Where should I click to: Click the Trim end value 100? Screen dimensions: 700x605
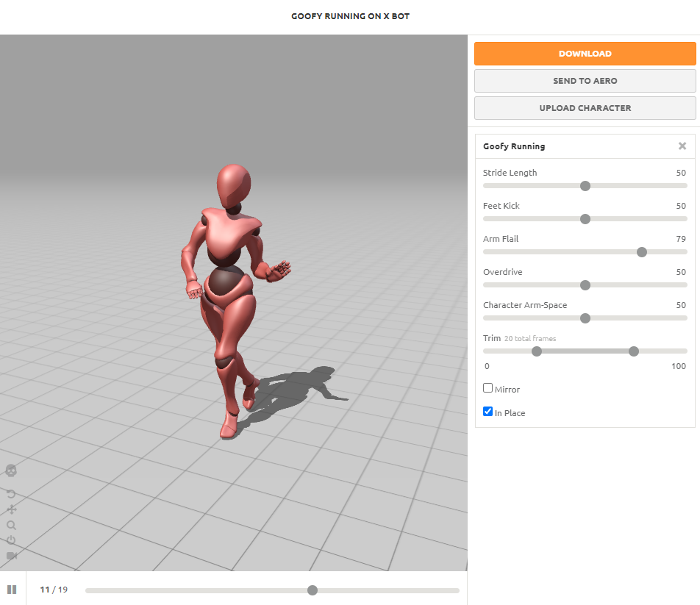click(x=679, y=366)
